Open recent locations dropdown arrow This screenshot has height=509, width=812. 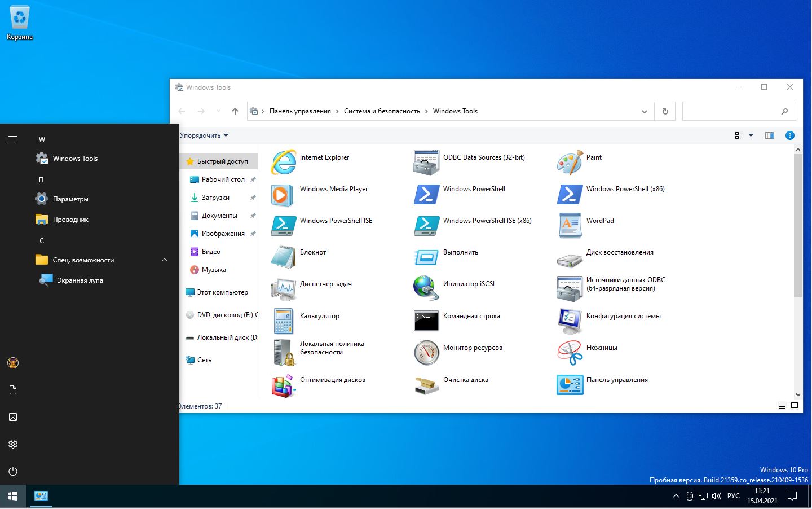219,111
